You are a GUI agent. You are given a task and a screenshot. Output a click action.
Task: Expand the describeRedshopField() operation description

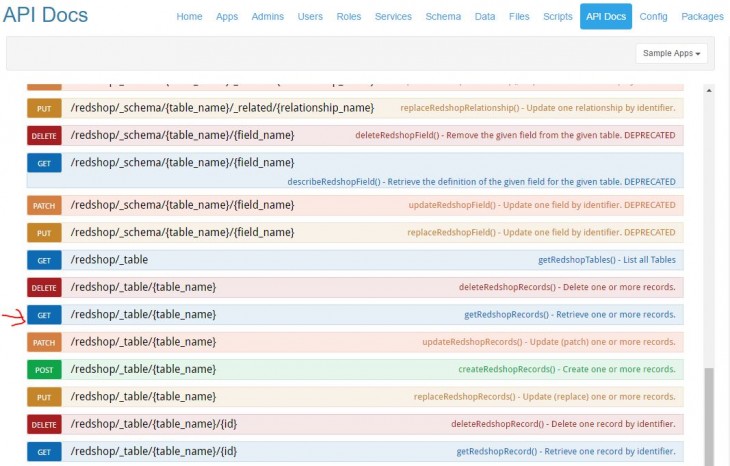coord(480,181)
